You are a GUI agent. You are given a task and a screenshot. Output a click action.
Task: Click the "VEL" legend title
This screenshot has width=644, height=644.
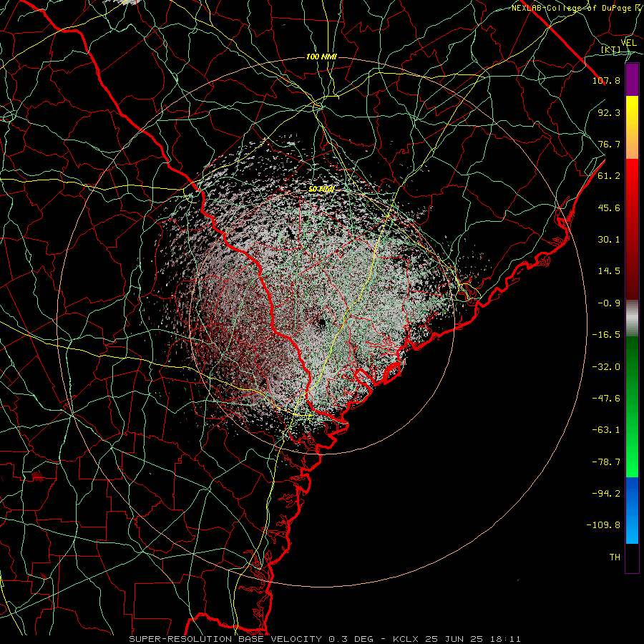[628, 43]
